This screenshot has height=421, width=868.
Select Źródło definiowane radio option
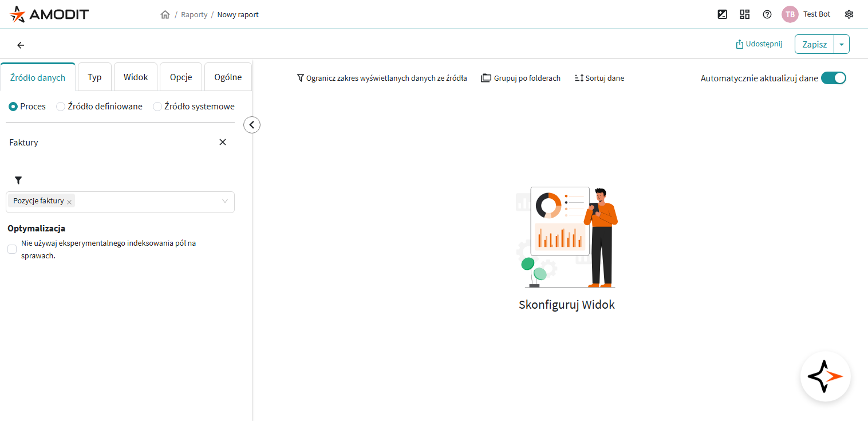pyautogui.click(x=61, y=107)
